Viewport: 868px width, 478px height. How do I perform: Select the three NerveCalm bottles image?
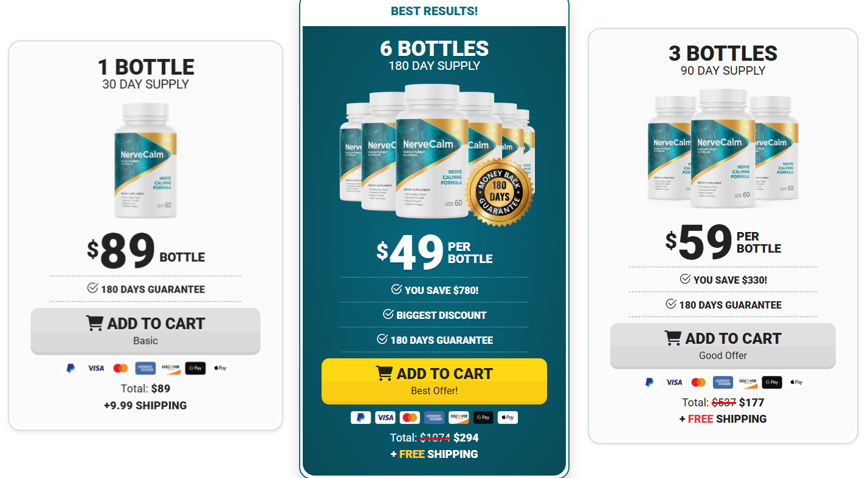[723, 148]
